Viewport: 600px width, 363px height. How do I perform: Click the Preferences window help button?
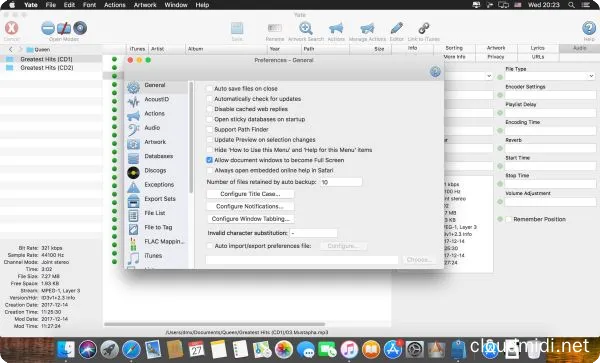click(435, 72)
